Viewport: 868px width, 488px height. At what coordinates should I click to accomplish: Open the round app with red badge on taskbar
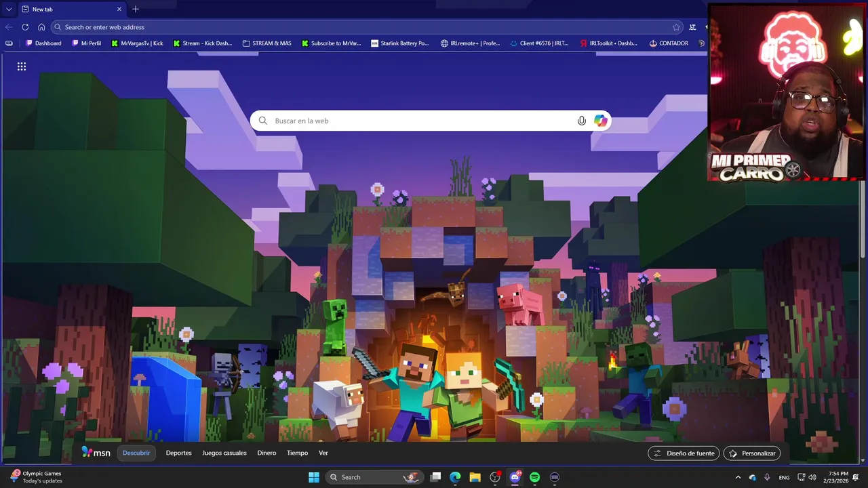[495, 477]
